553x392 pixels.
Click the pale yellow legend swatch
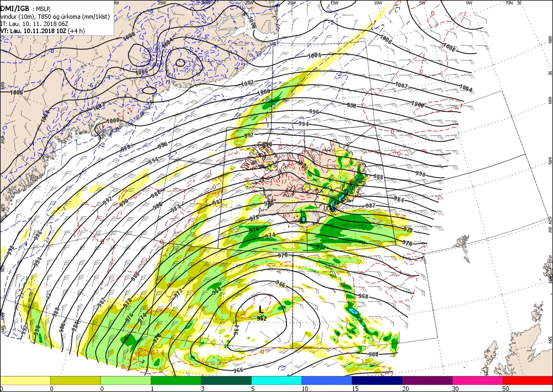pyautogui.click(x=25, y=380)
